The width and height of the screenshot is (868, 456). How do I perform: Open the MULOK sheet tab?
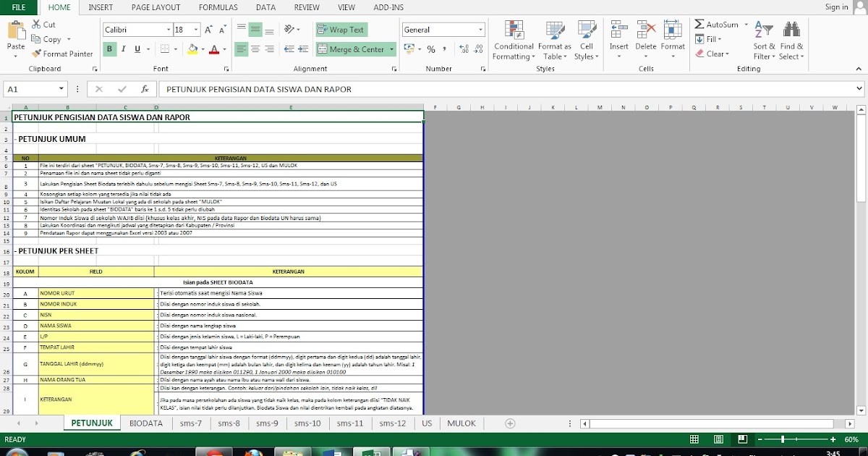[x=461, y=423]
